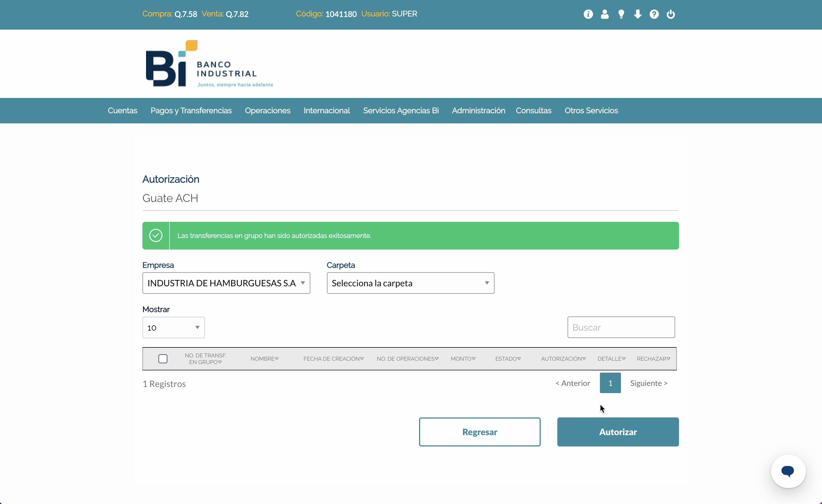Open the Pagos y Transferencias menu
The width and height of the screenshot is (822, 504).
[x=191, y=111]
